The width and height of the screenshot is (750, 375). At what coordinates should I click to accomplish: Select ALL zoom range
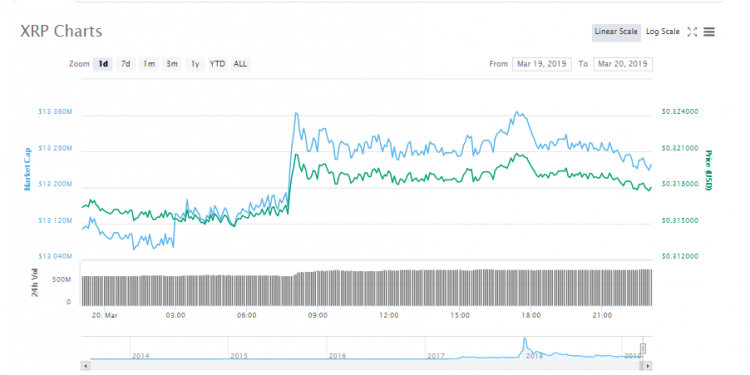tap(241, 64)
